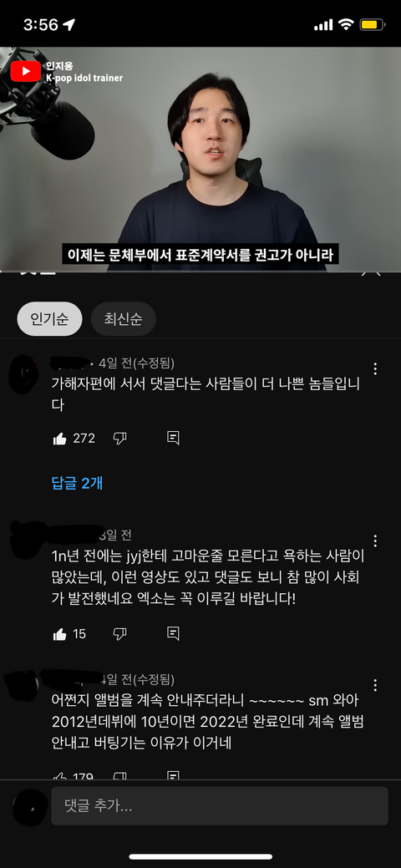Dislike the jyj comment with 15 likes
This screenshot has height=868, width=401.
point(119,634)
